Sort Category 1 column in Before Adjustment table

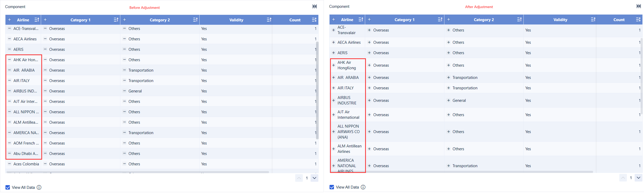click(116, 20)
